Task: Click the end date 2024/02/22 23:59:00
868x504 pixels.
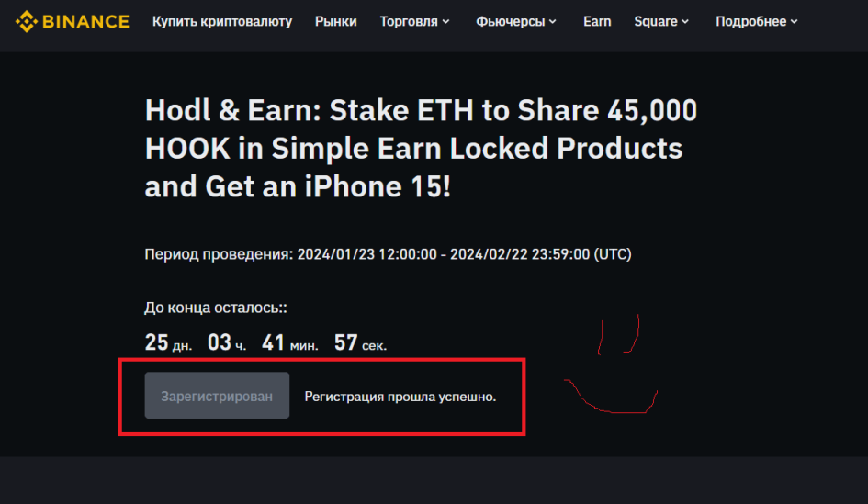Action: coord(519,253)
